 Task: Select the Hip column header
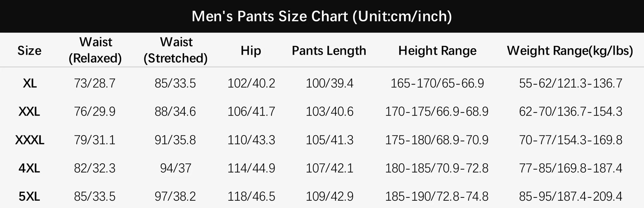(251, 51)
